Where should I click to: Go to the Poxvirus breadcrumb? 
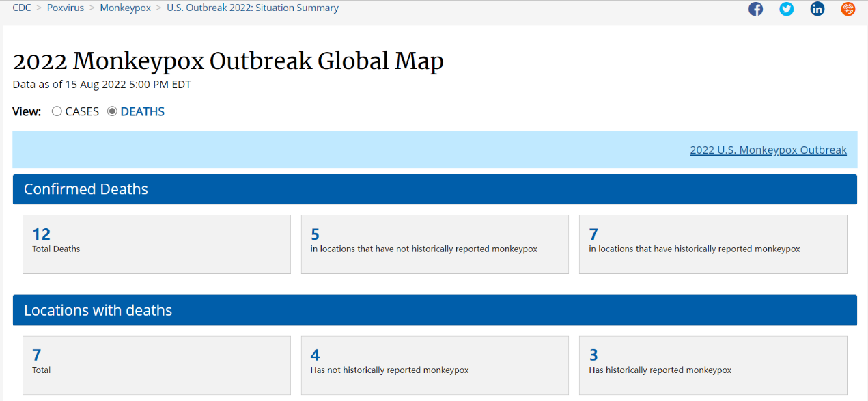click(66, 8)
